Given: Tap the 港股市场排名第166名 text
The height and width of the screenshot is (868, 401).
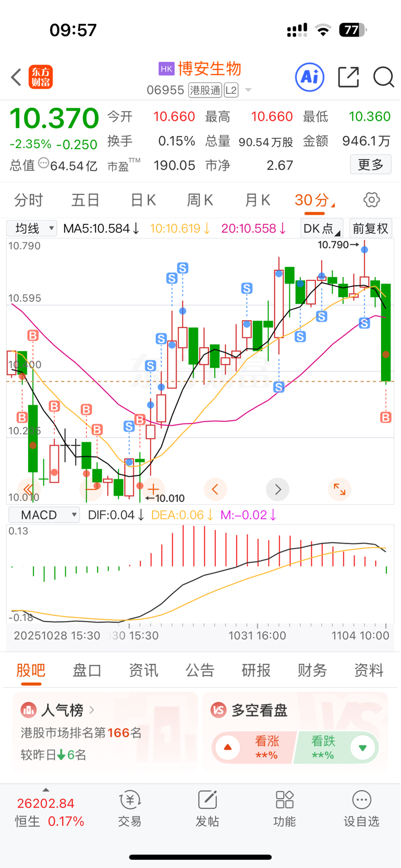Looking at the screenshot, I should [81, 733].
